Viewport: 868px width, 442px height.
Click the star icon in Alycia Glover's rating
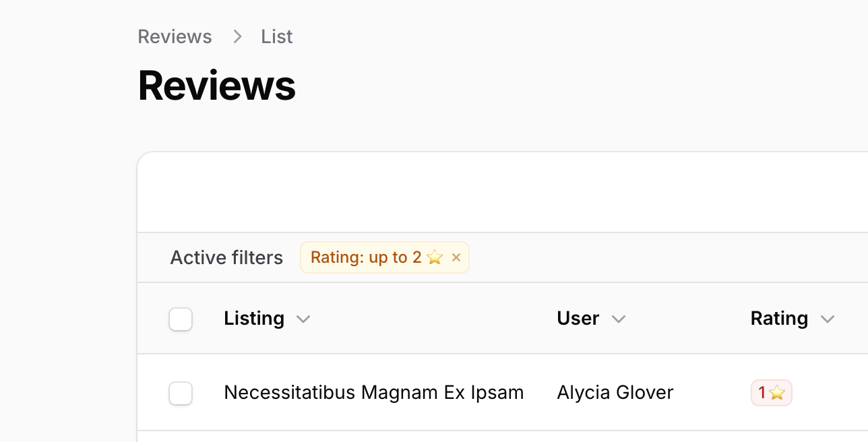tap(777, 393)
